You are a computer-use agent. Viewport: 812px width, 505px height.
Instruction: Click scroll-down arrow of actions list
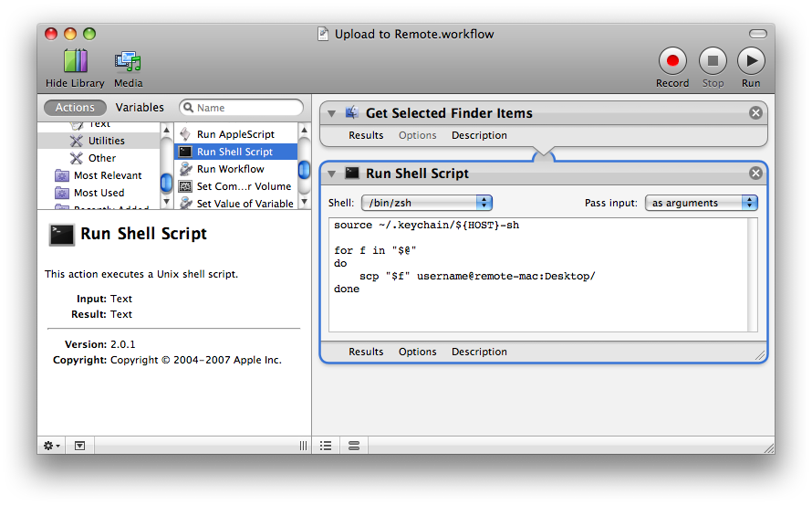[304, 202]
